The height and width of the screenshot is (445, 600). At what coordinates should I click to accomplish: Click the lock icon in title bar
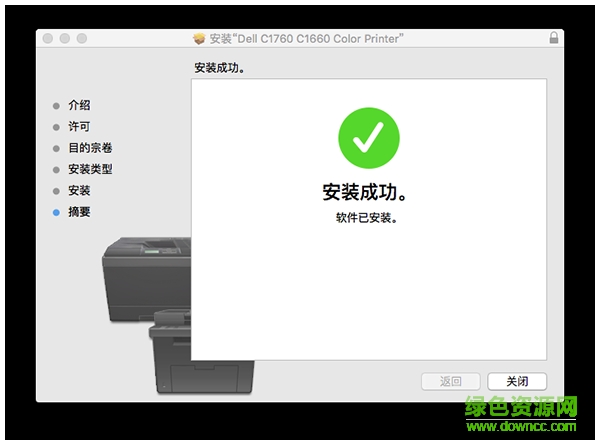[x=553, y=38]
